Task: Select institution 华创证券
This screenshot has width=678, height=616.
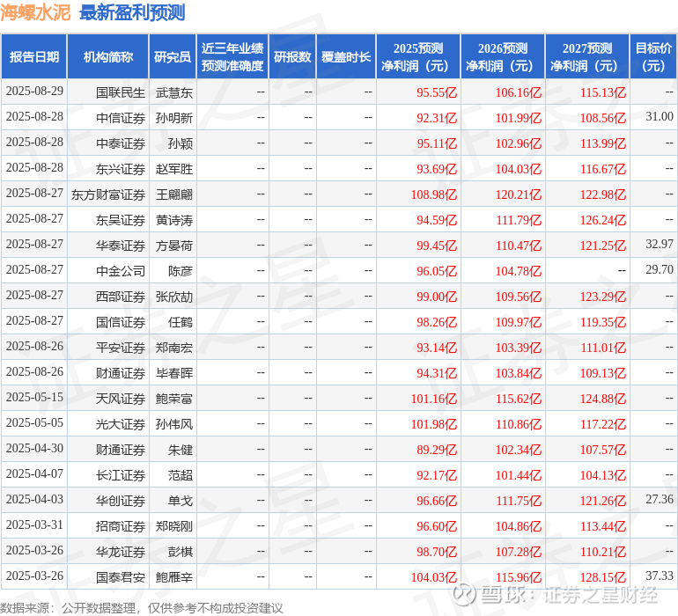Action: [x=121, y=501]
